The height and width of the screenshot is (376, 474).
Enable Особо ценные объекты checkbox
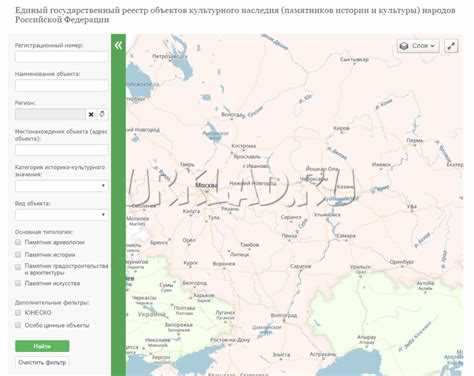pyautogui.click(x=18, y=325)
